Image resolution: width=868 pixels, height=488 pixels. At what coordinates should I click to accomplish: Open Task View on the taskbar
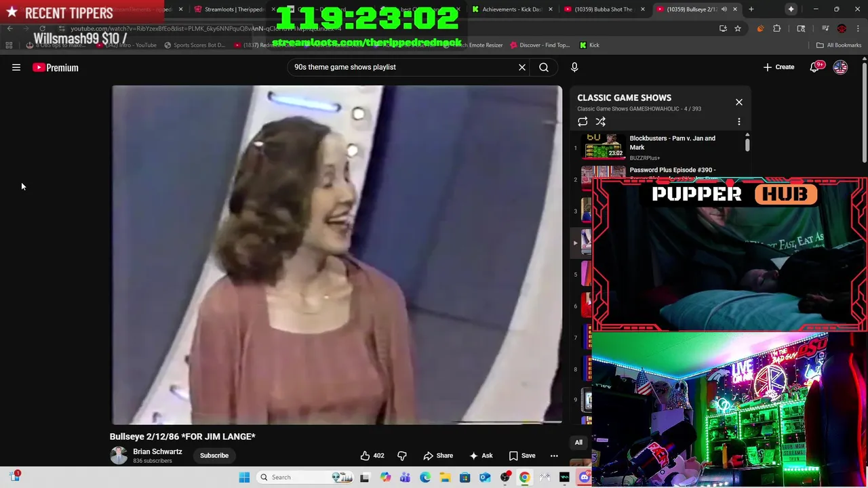(365, 477)
